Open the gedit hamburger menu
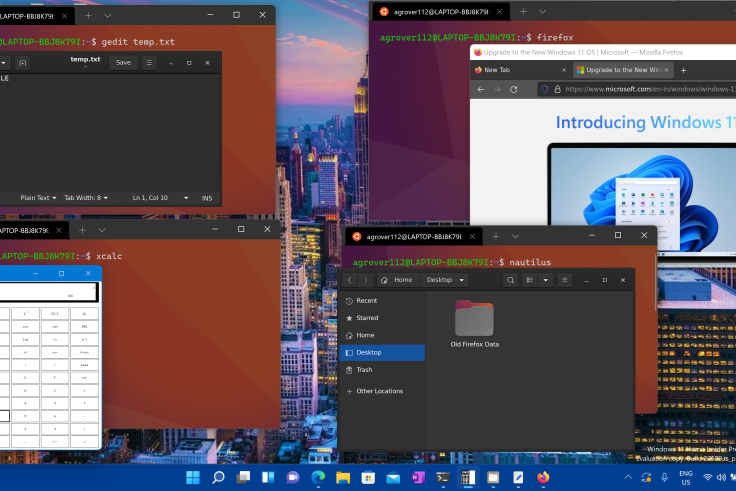 coord(149,62)
